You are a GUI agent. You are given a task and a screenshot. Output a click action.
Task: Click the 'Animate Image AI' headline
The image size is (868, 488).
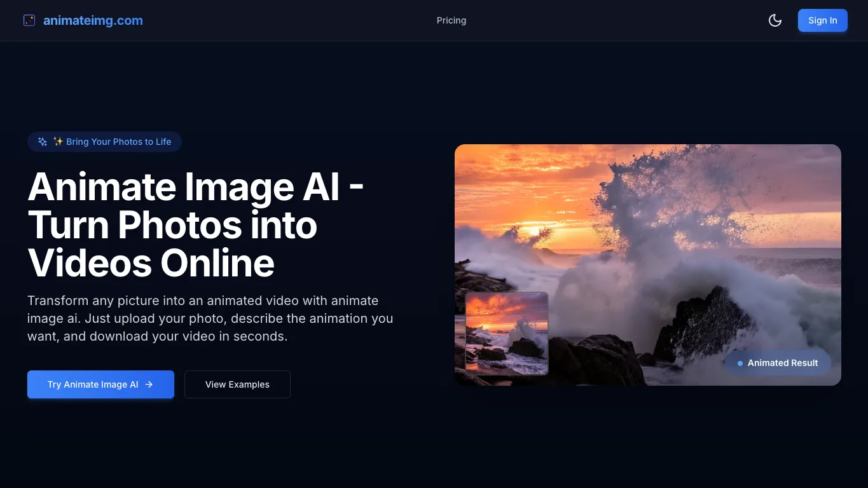coord(196,225)
